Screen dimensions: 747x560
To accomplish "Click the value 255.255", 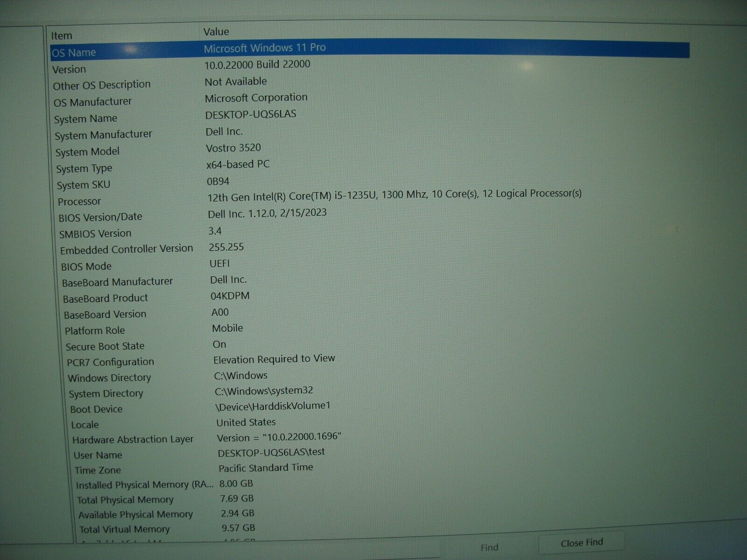I will tap(226, 247).
